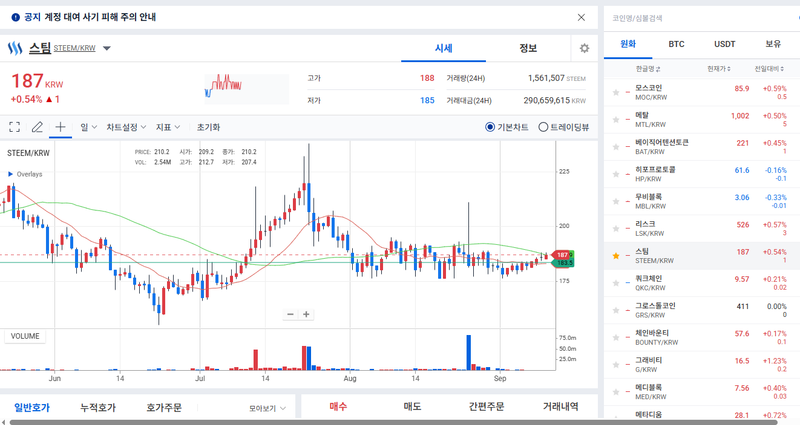Screen dimensions: 800x425
Task: Star the 쿼크체인 QKC/KRW row
Action: coord(616,283)
